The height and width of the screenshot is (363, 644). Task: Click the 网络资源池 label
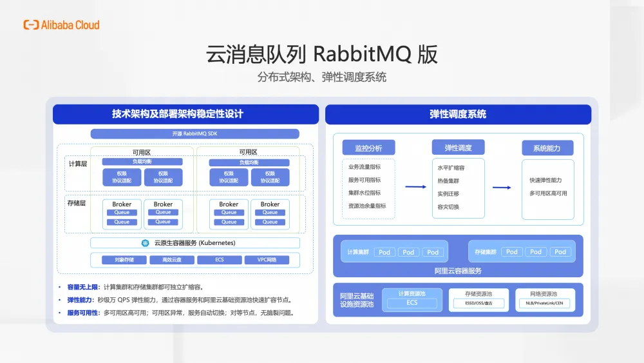click(x=544, y=294)
